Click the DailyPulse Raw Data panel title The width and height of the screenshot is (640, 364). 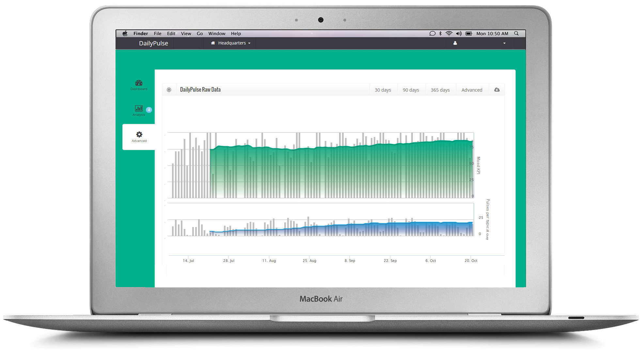click(200, 90)
